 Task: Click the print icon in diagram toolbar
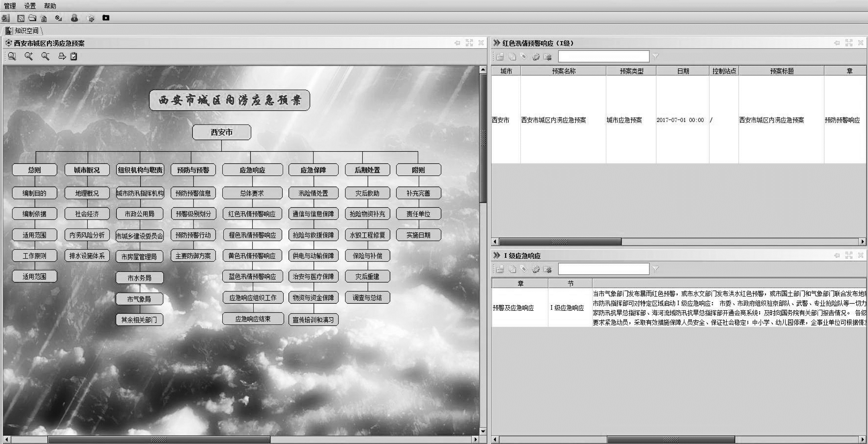tap(62, 56)
